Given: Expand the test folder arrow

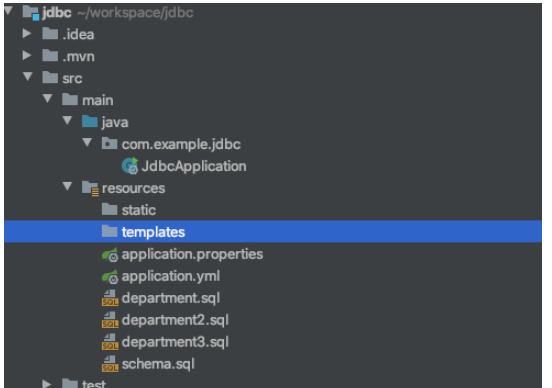Looking at the screenshot, I should [46, 383].
